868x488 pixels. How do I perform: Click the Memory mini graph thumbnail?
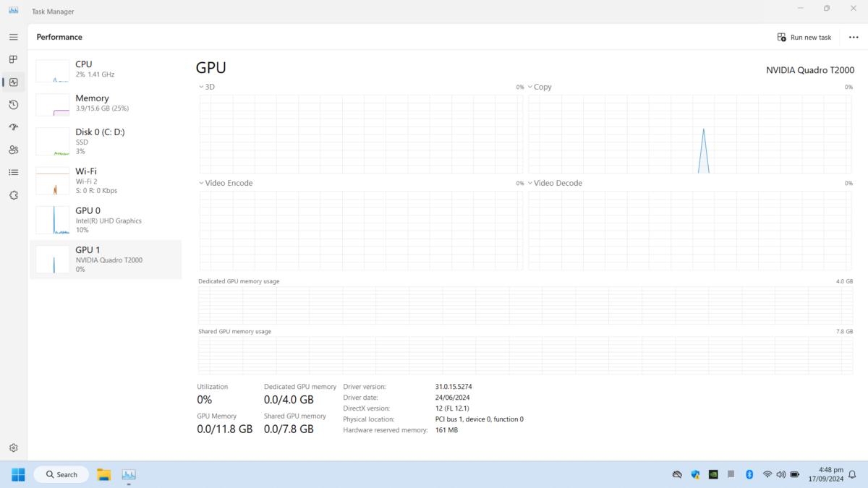coord(52,104)
